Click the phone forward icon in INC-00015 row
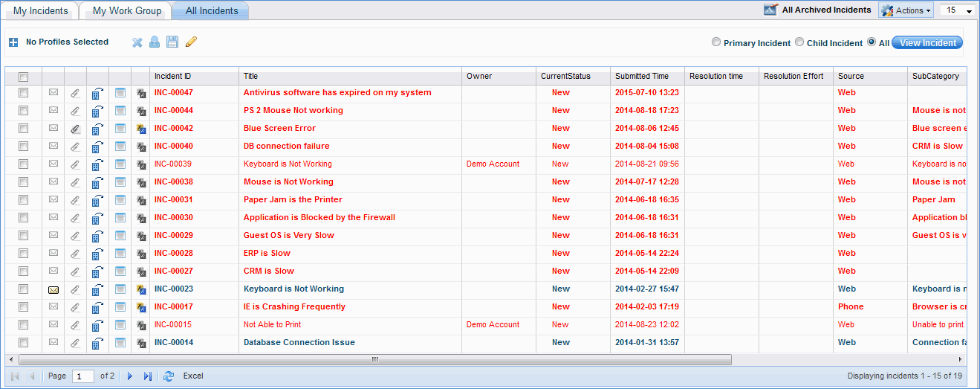The image size is (980, 389). tap(97, 325)
